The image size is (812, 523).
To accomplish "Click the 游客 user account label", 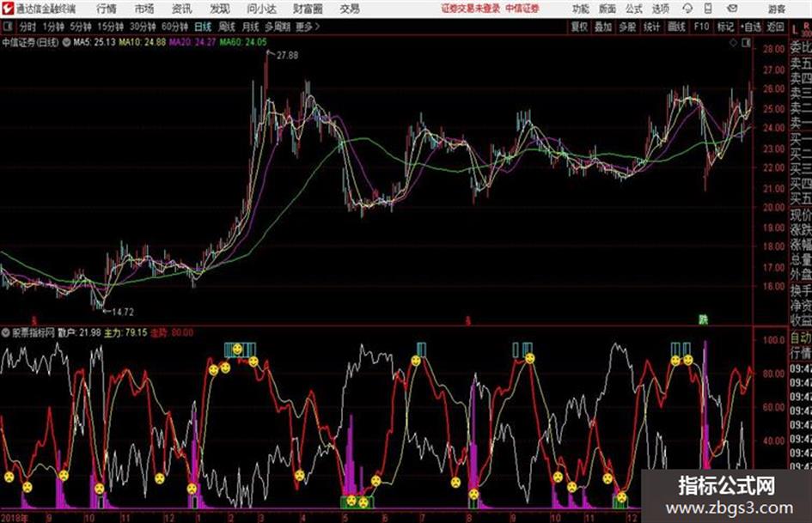I will tap(777, 9).
